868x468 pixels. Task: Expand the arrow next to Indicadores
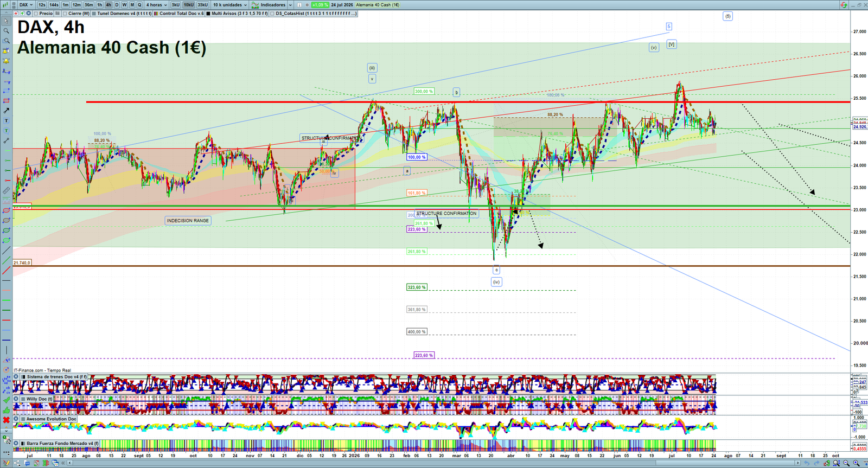click(290, 5)
